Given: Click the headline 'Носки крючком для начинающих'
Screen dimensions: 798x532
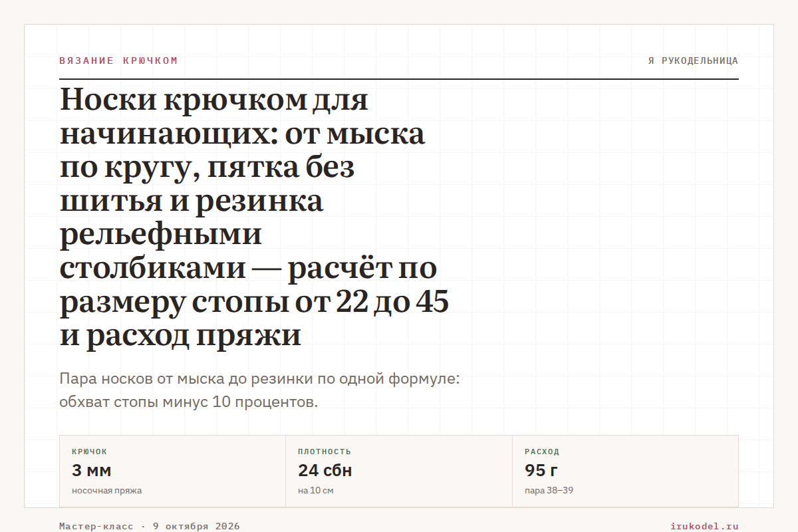Looking at the screenshot, I should coord(255,218).
